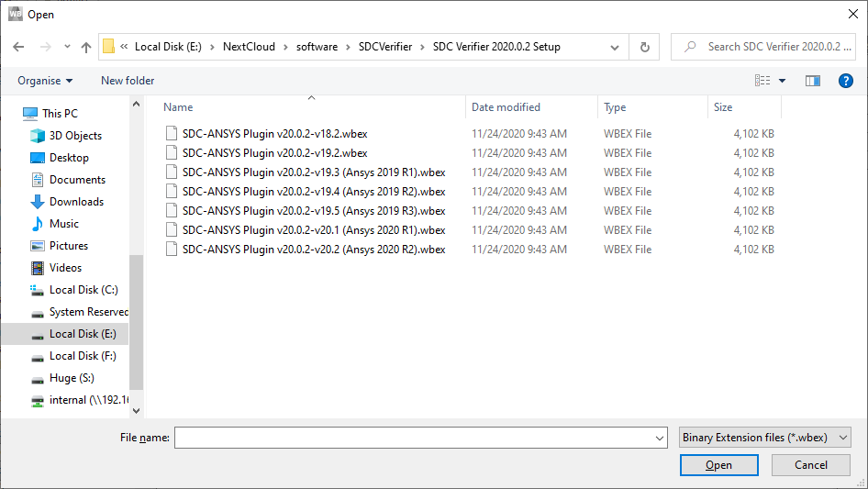Select Local Disk (E:) in navigation pane
Screen dimensions: 868x489
point(83,334)
